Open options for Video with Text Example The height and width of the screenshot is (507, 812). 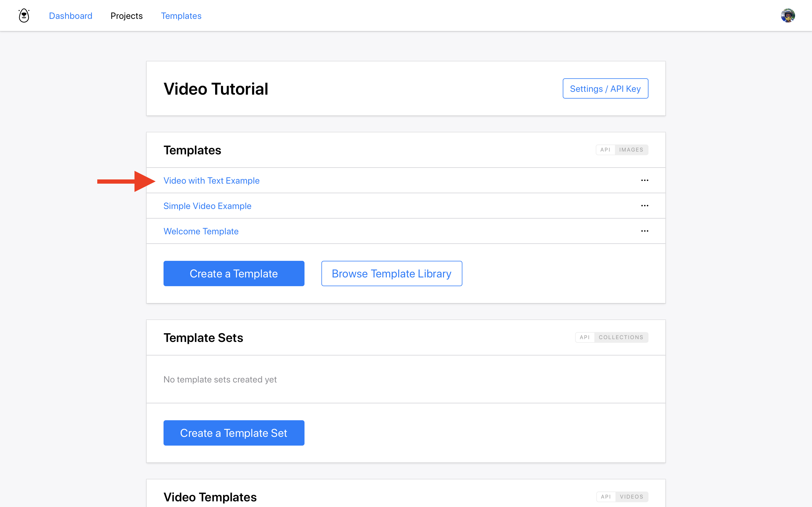(644, 180)
